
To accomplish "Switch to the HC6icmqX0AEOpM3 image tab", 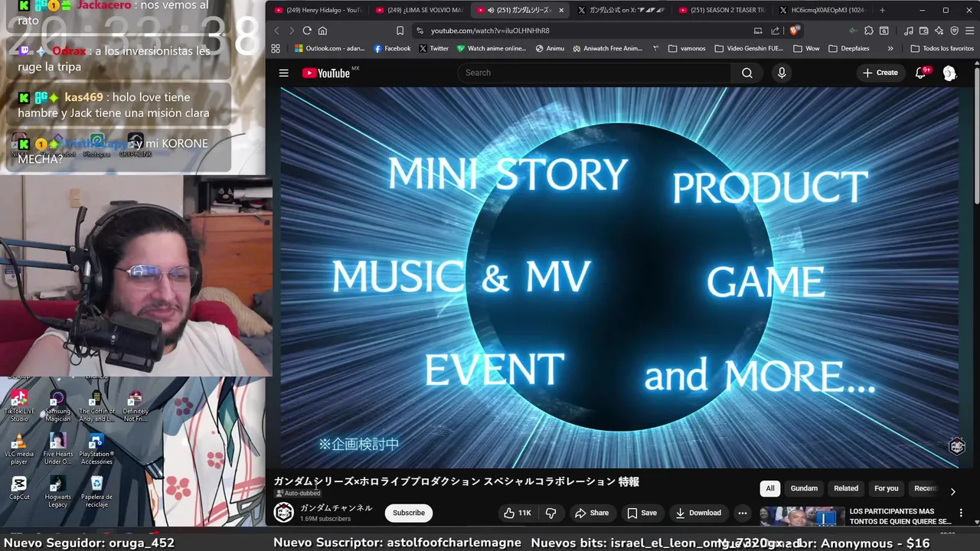I will [823, 10].
